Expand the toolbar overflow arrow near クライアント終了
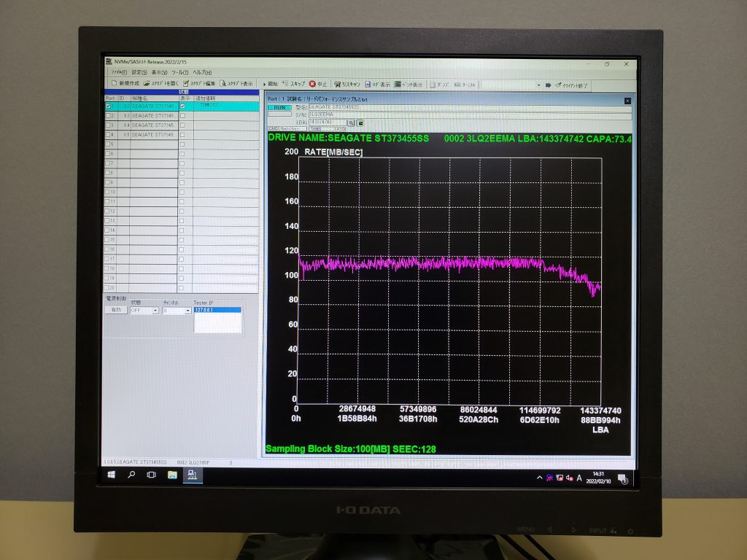747x560 pixels. (539, 85)
